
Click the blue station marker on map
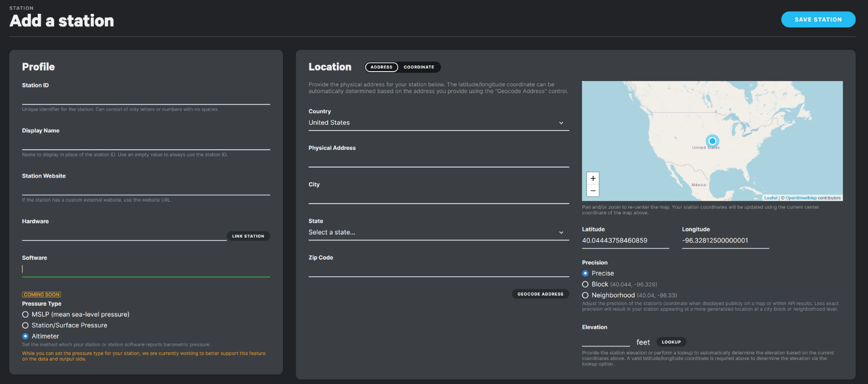coord(712,141)
